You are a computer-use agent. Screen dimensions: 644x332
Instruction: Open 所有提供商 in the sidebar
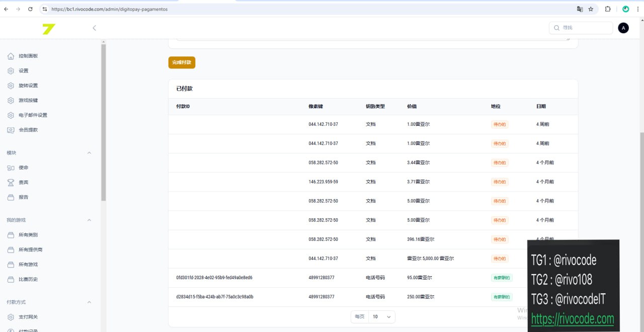coord(31,250)
